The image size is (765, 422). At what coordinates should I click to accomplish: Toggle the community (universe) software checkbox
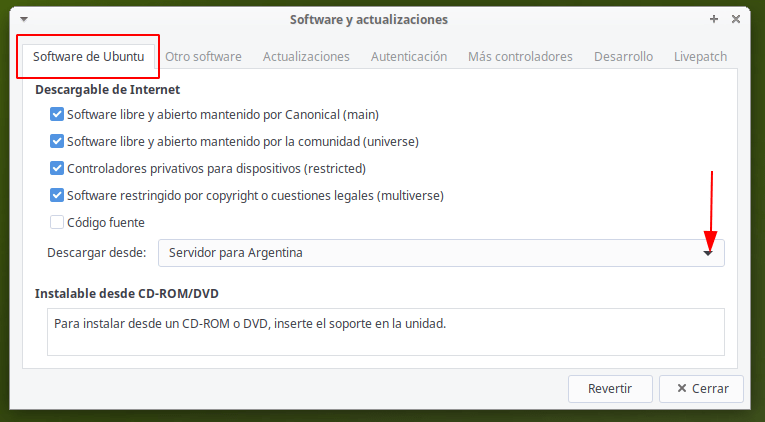57,141
